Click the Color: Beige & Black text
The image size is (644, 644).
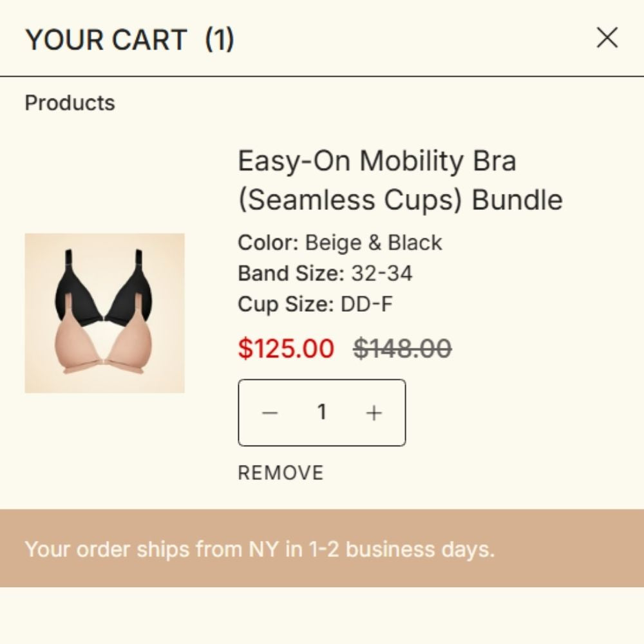pyautogui.click(x=340, y=243)
